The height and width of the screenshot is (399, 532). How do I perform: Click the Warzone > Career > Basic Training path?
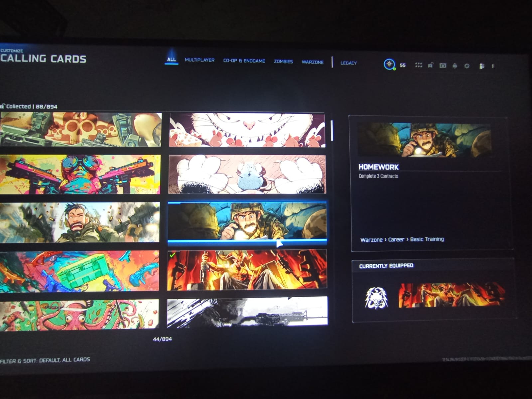(x=402, y=239)
